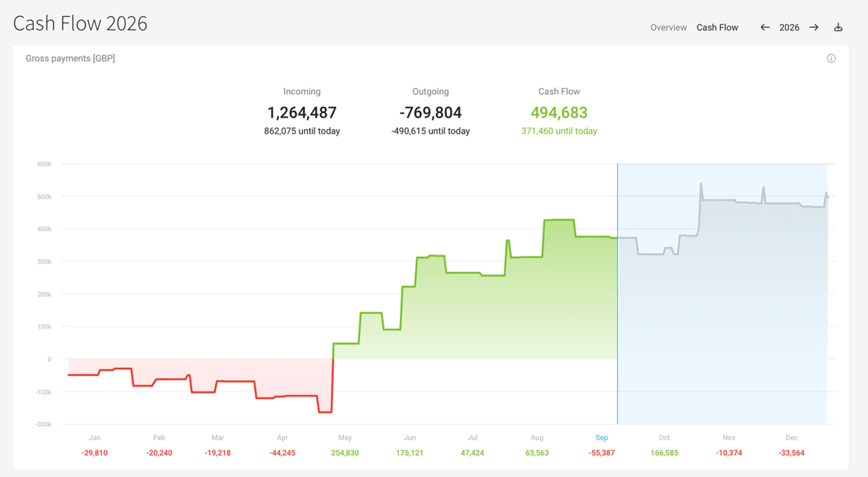Select the Cash Flow tab
The width and height of the screenshot is (868, 477).
coord(717,28)
